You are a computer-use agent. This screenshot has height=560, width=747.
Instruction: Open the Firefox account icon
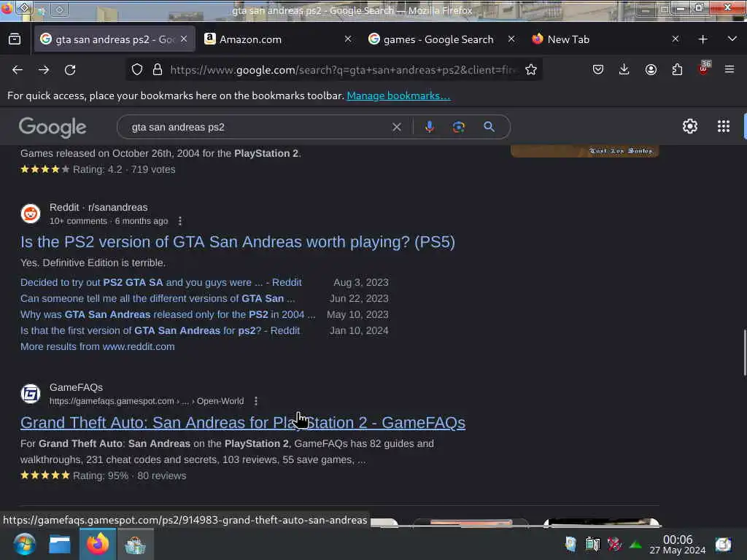click(x=651, y=69)
